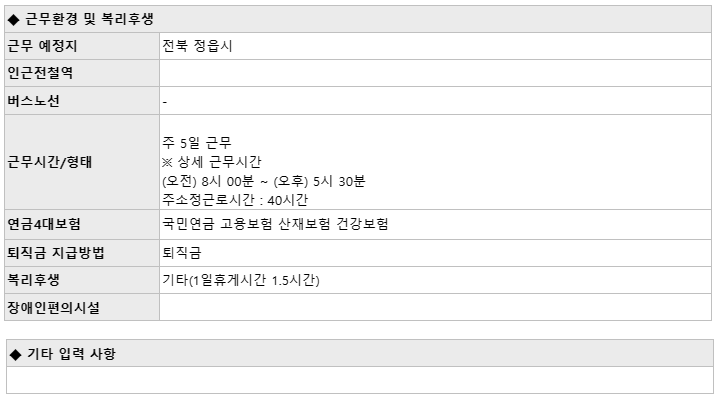Image resolution: width=721 pixels, height=405 pixels.
Task: Select the 기타(1일휴게시간 1.5시간) benefit text
Action: (x=240, y=280)
